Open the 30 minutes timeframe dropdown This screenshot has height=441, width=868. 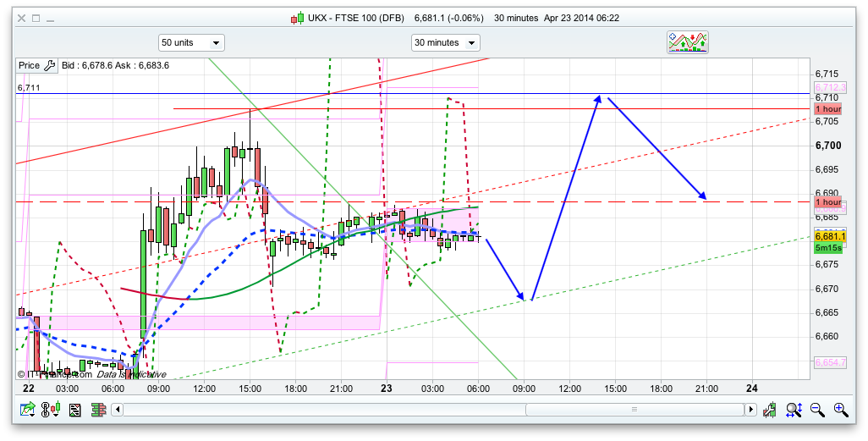(445, 42)
